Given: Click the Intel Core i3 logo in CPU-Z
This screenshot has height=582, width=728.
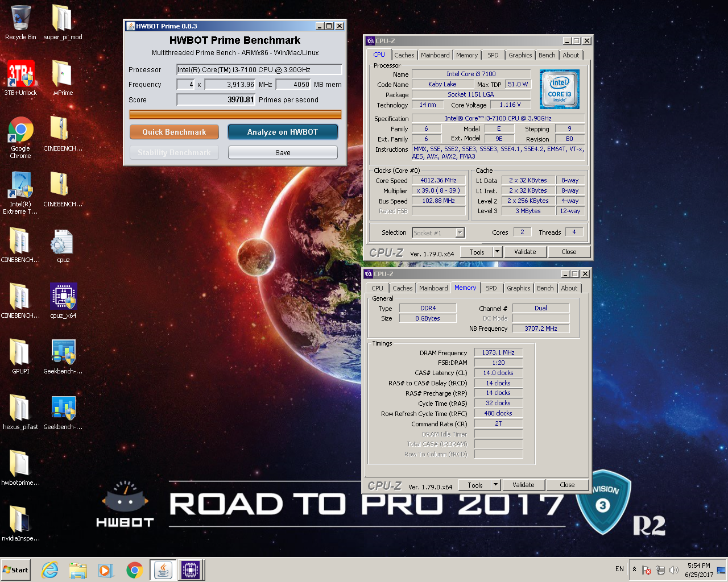Looking at the screenshot, I should 560,89.
